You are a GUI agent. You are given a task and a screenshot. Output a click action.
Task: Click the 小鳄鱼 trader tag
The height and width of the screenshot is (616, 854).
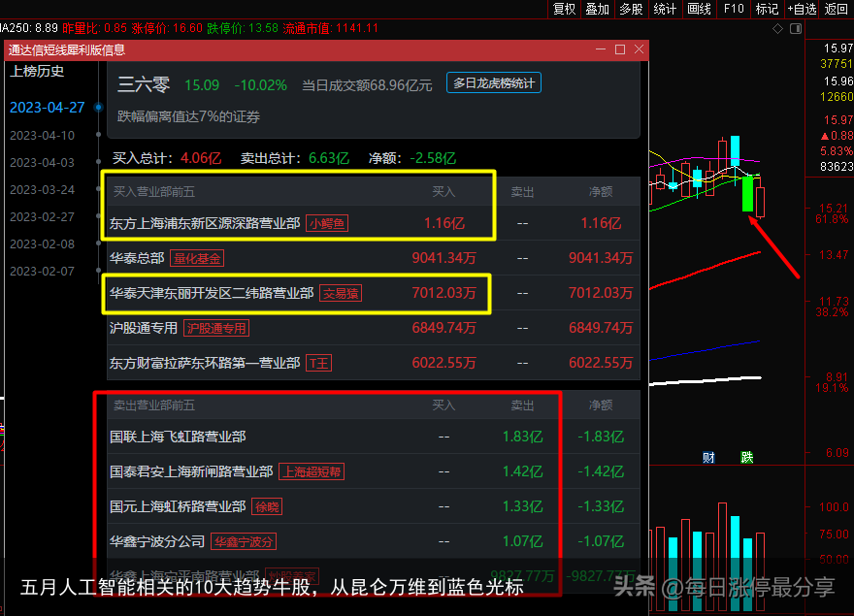[x=327, y=223]
